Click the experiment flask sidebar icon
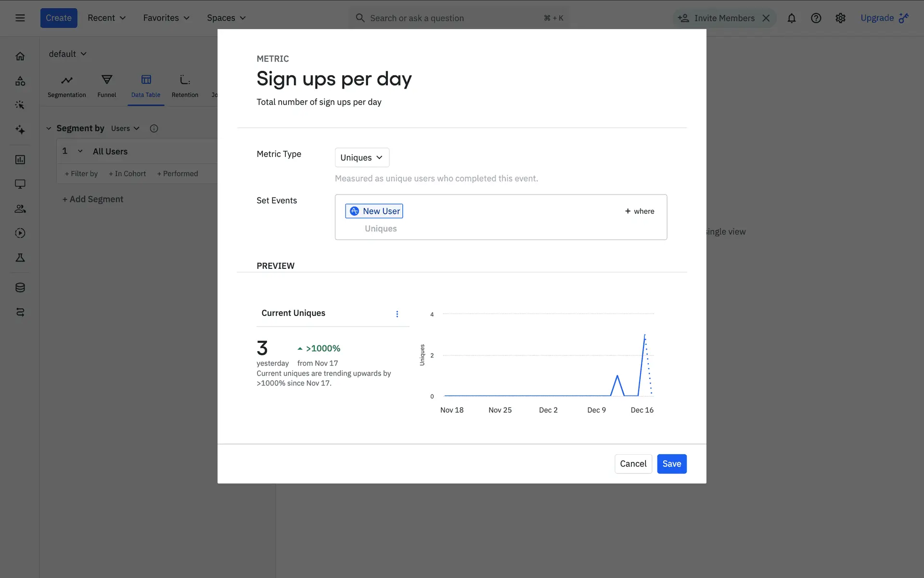Screen dimensions: 924x578 [x=20, y=258]
